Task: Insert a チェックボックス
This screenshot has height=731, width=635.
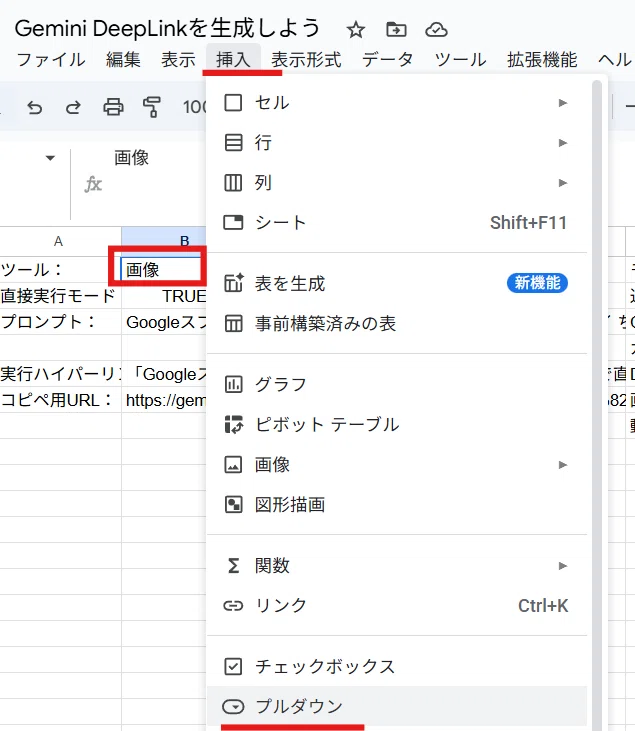Action: click(x=396, y=667)
